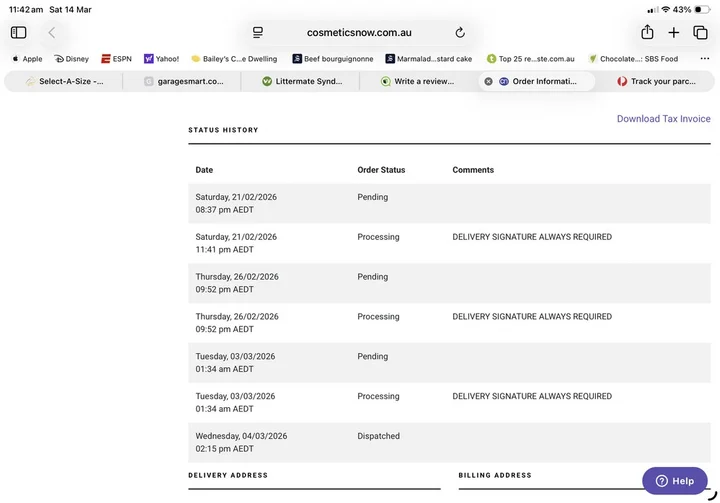Tap the cosmeticsnow.com.au address field

pos(359,33)
